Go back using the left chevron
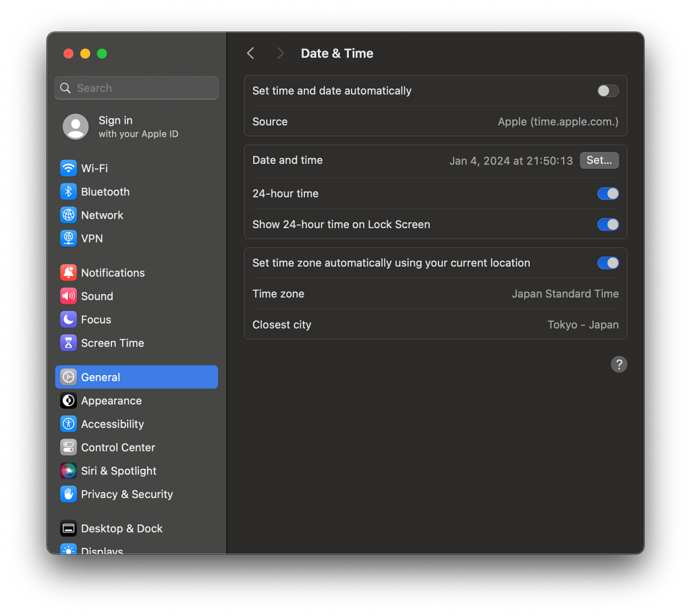The image size is (691, 616). click(x=250, y=53)
